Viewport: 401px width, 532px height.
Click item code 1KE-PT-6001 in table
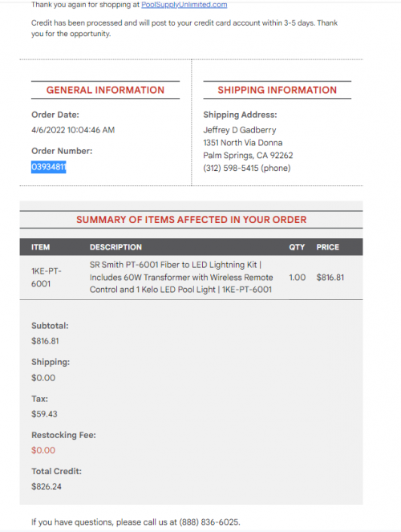46,277
